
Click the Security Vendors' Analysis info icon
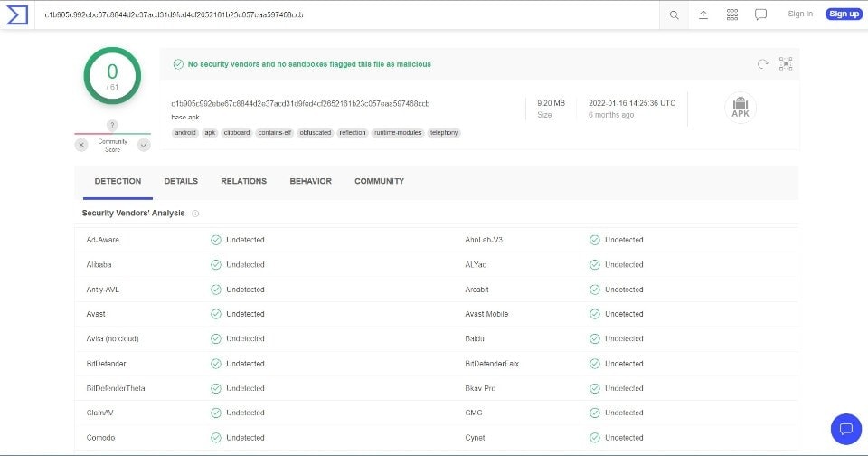point(195,214)
